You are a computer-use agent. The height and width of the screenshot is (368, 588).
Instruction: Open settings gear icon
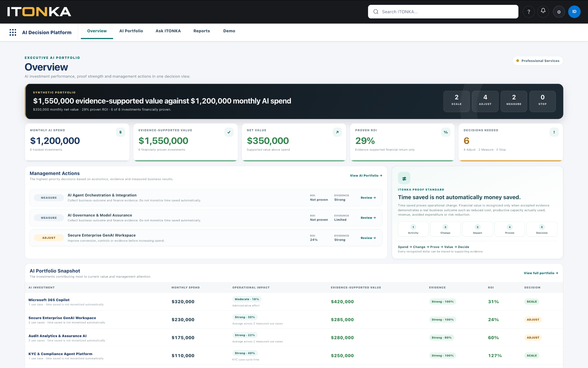(559, 12)
